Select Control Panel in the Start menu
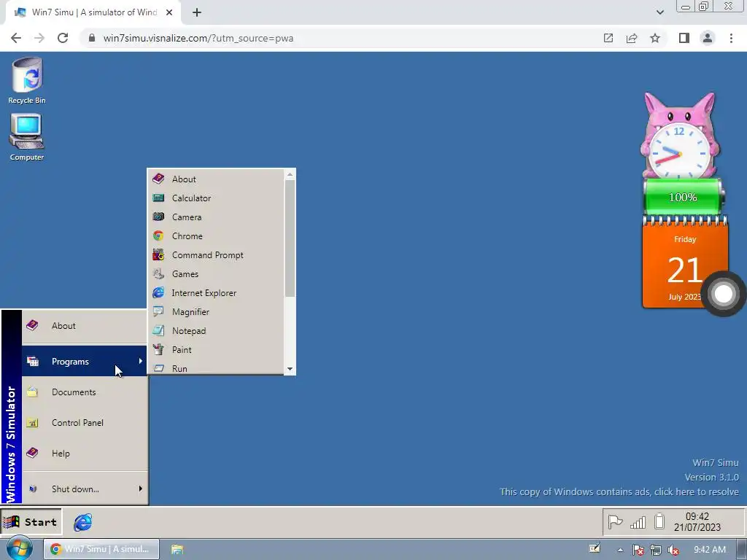This screenshot has height=560, width=747. click(85, 422)
